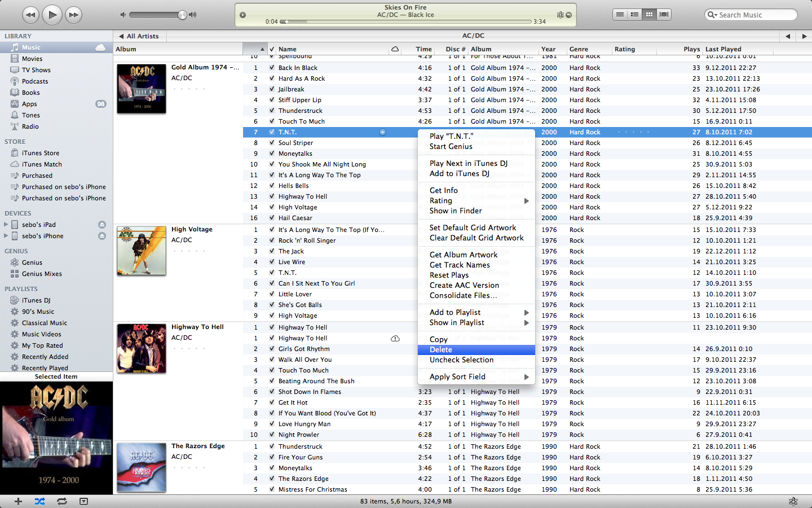Open the iTunes Store

click(41, 153)
